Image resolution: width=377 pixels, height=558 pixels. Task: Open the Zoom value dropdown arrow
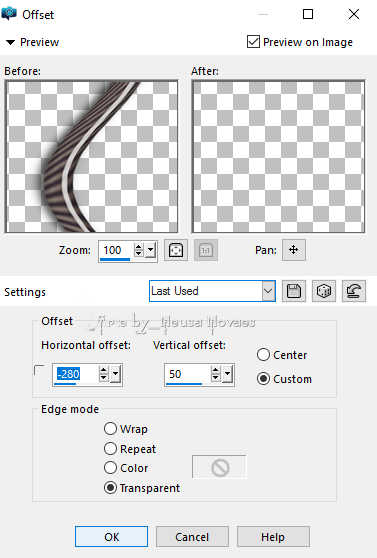pyautogui.click(x=151, y=250)
